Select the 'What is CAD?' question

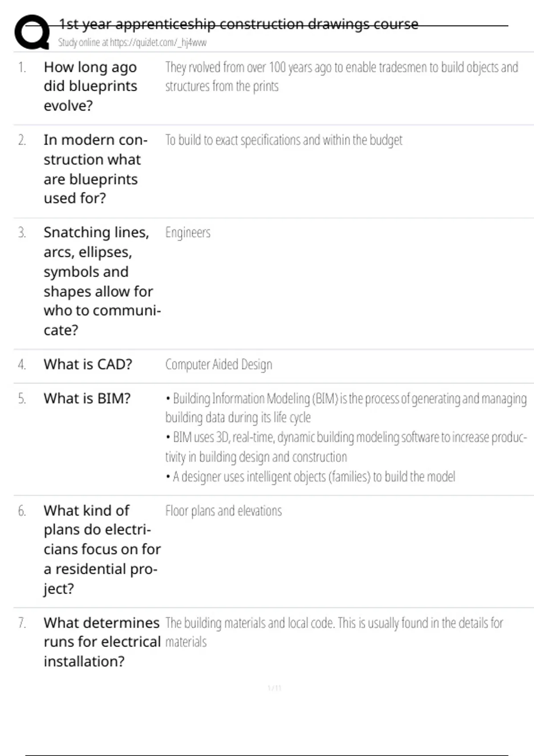click(88, 364)
